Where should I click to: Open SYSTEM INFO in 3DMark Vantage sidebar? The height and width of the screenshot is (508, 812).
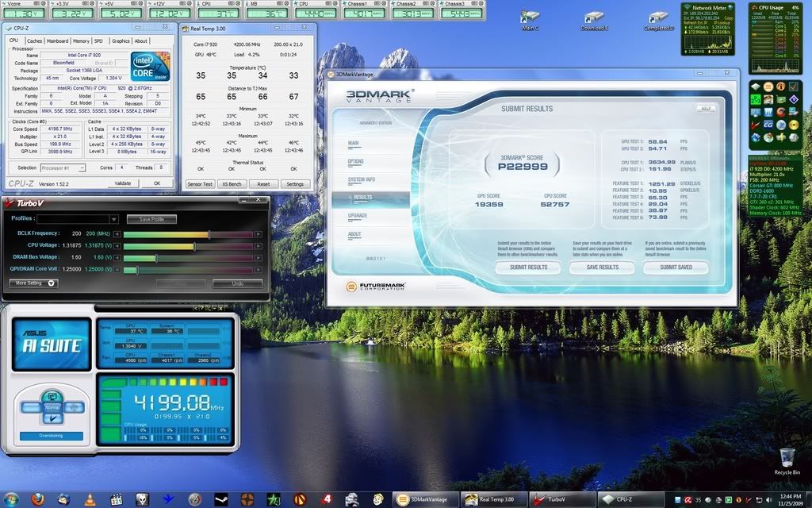(x=362, y=179)
